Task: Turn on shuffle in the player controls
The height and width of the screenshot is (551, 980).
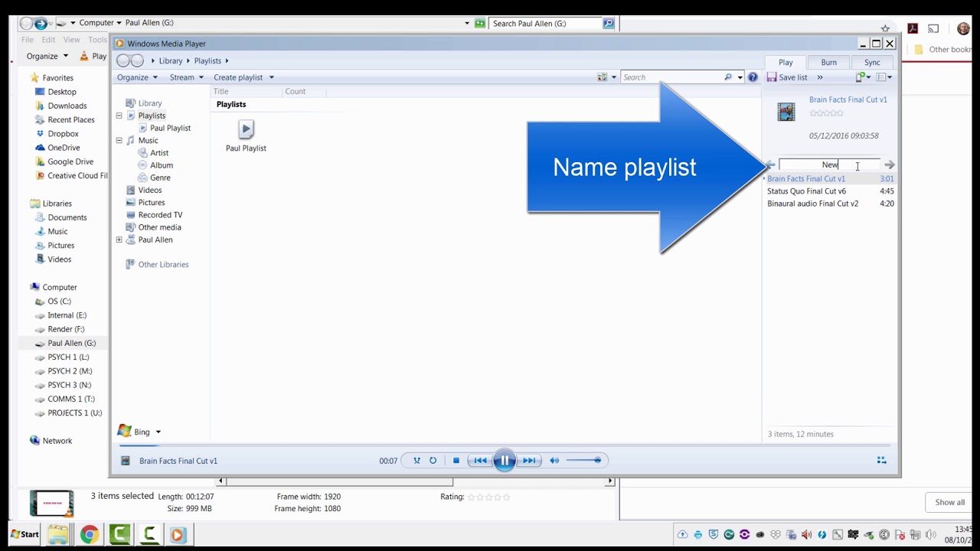Action: click(416, 461)
